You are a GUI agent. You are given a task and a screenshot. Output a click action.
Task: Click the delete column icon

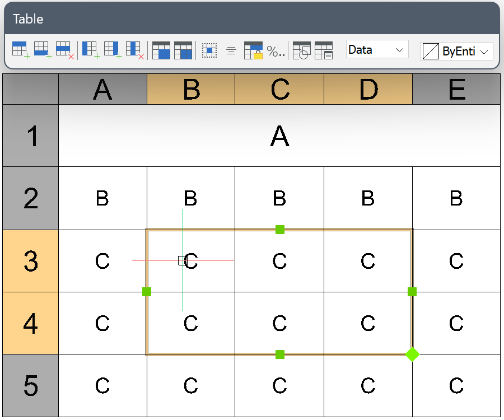[134, 50]
